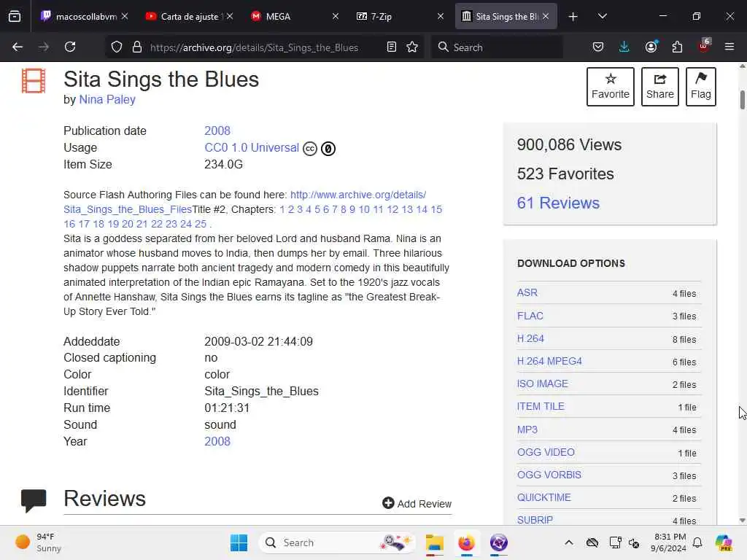Open the MP3 download option
The width and height of the screenshot is (747, 560).
tap(527, 429)
